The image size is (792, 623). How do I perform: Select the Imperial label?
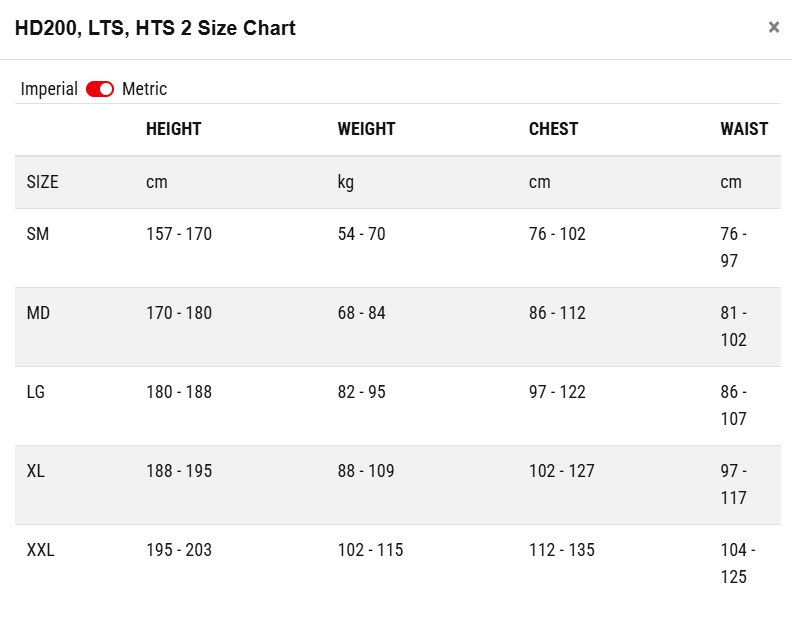(x=49, y=89)
